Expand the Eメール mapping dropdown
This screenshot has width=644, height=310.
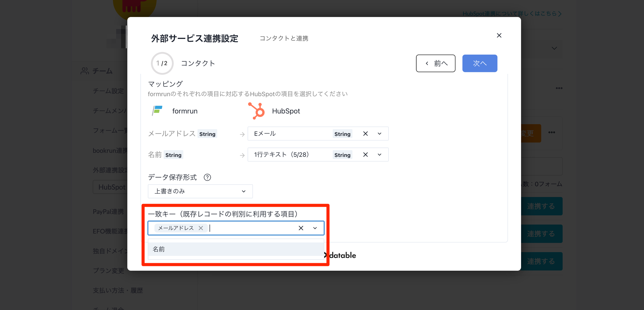380,134
